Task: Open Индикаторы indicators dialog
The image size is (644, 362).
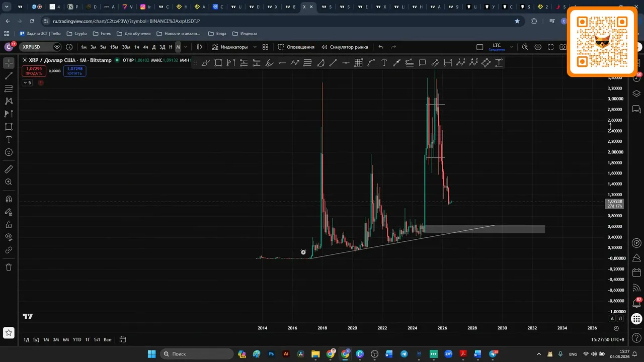Action: click(230, 47)
